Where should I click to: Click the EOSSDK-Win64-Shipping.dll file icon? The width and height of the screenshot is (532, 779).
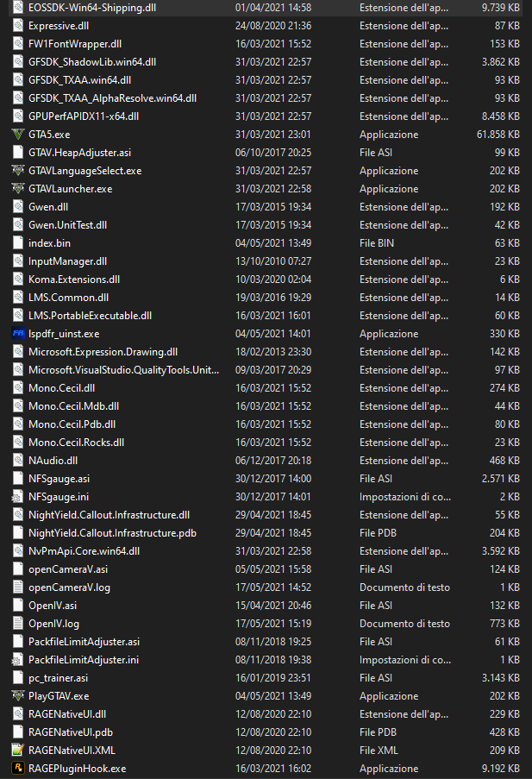18,8
